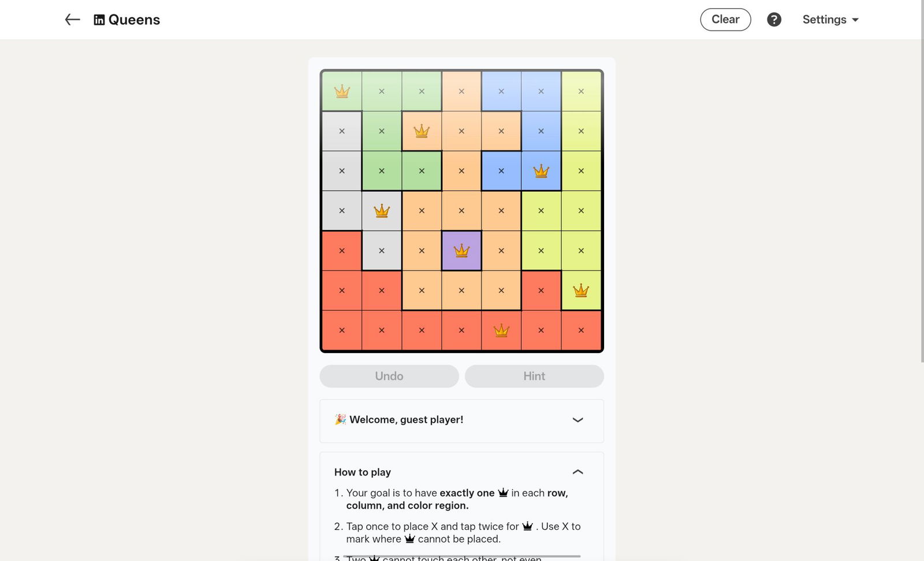The height and width of the screenshot is (561, 924).
Task: Click the crown in the orange second-row cell
Action: (x=422, y=131)
